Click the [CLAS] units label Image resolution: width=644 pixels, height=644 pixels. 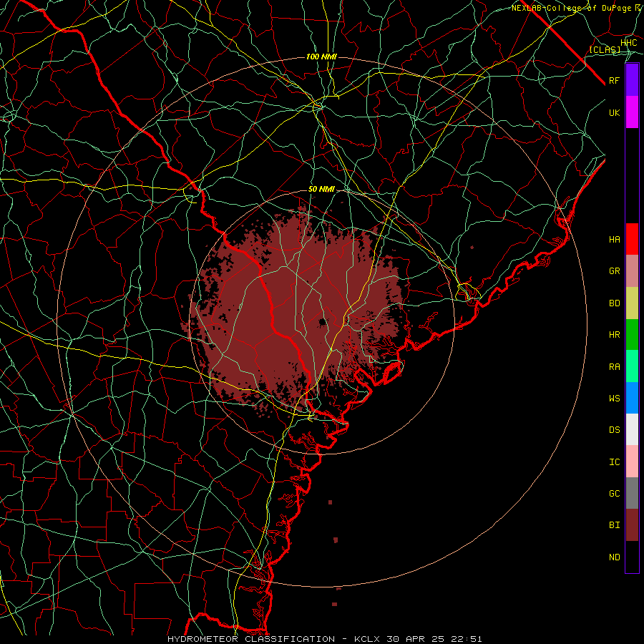pos(605,49)
